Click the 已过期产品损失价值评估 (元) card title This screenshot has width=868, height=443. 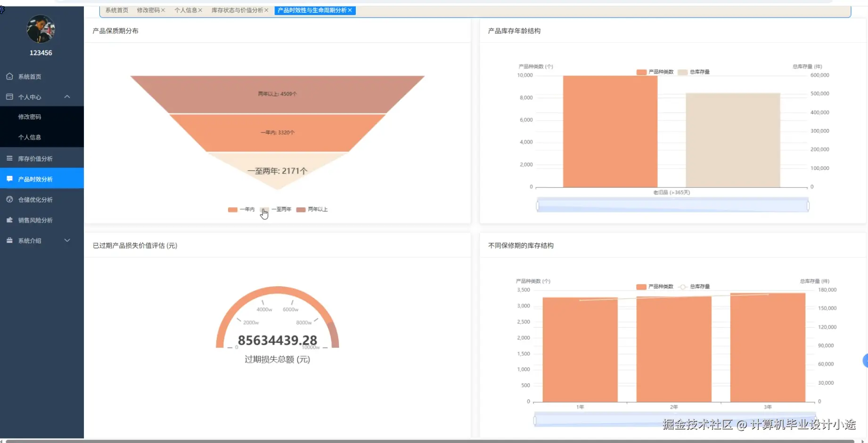135,246
